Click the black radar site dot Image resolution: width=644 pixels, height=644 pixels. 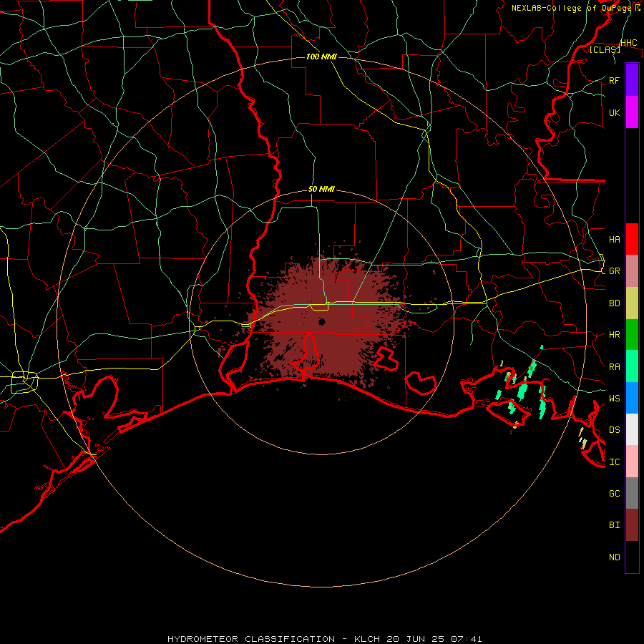322,321
